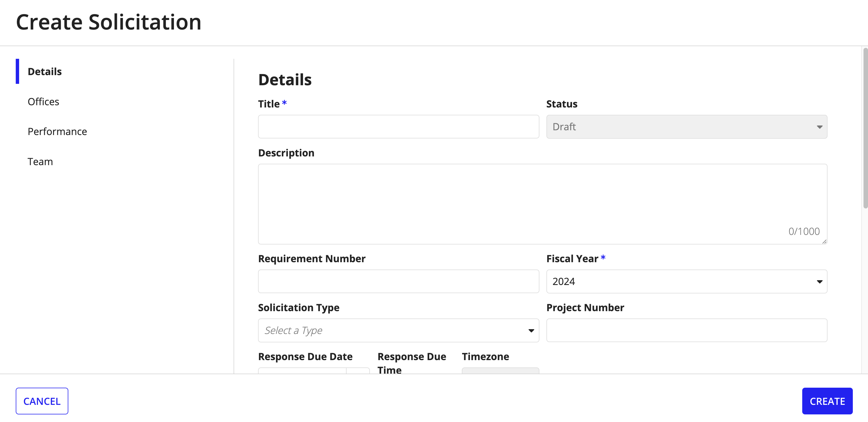Click inside the Description text area
This screenshot has height=422, width=868.
point(542,204)
